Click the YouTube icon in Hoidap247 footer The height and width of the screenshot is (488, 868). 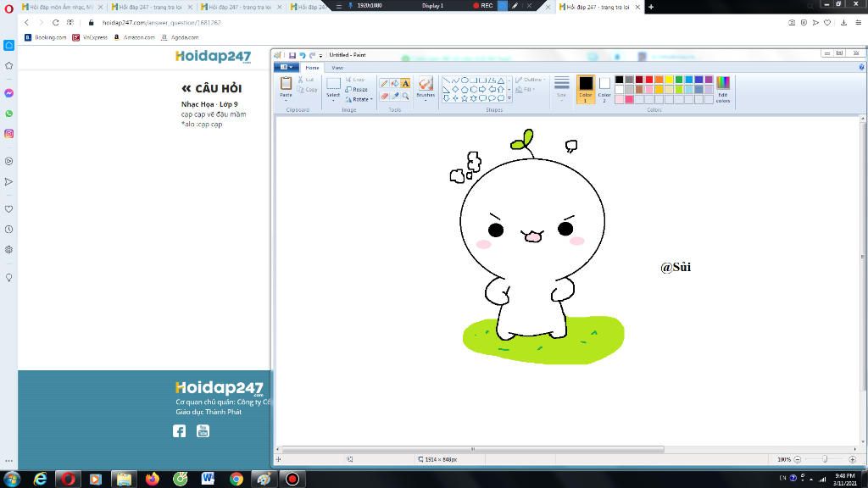coord(203,430)
